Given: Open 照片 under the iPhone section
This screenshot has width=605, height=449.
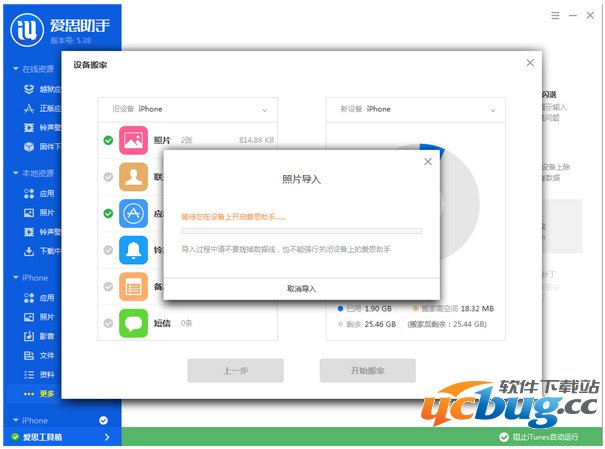Looking at the screenshot, I should pyautogui.click(x=39, y=317).
